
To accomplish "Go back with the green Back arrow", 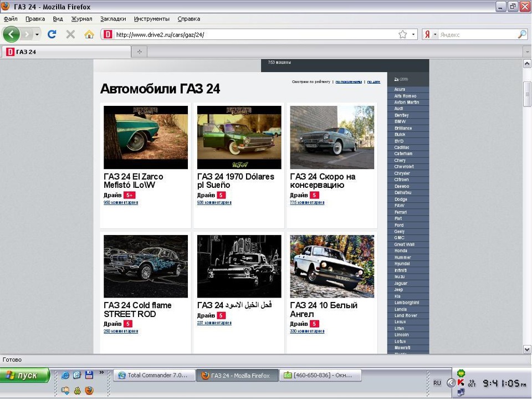I will click(x=11, y=34).
